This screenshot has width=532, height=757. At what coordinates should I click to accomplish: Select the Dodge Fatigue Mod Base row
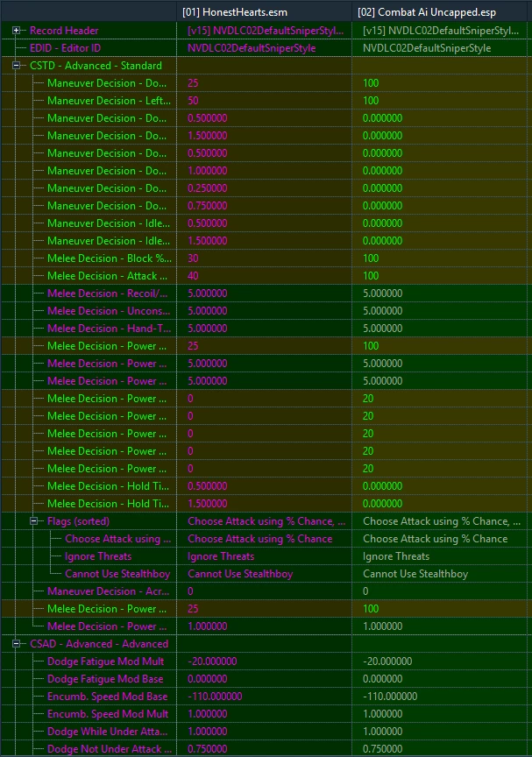[266, 679]
